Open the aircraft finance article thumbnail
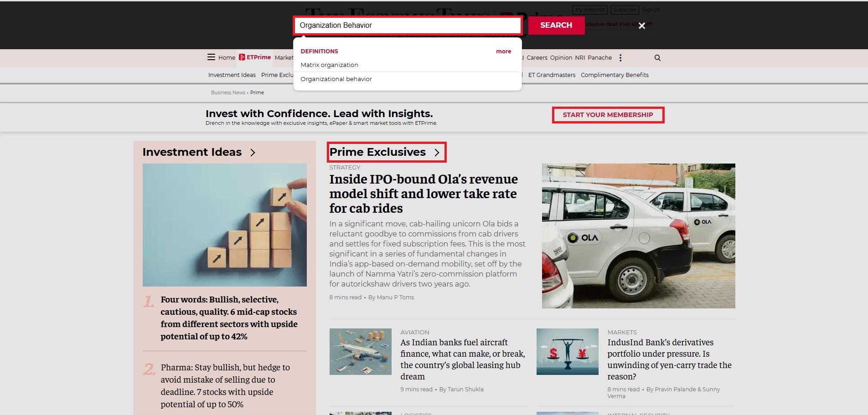The width and height of the screenshot is (868, 415). click(x=360, y=352)
